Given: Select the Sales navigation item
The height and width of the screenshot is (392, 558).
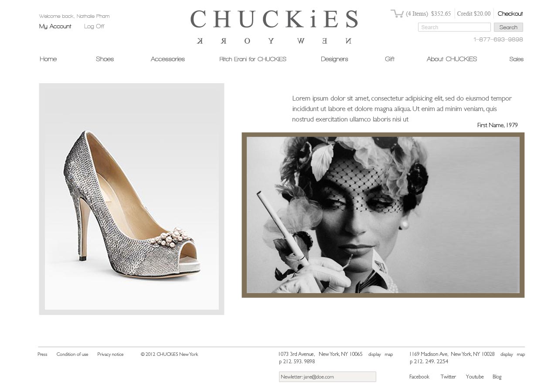Looking at the screenshot, I should coord(516,59).
